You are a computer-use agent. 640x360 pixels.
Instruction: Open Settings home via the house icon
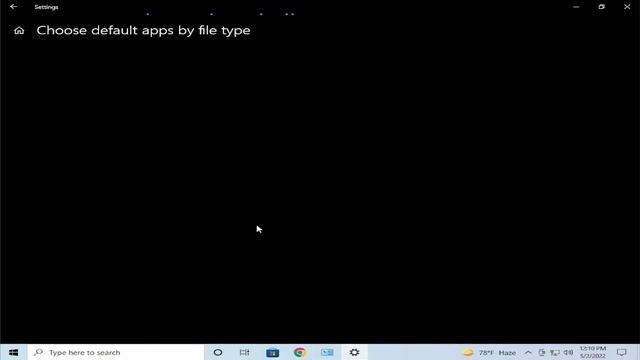click(x=19, y=31)
